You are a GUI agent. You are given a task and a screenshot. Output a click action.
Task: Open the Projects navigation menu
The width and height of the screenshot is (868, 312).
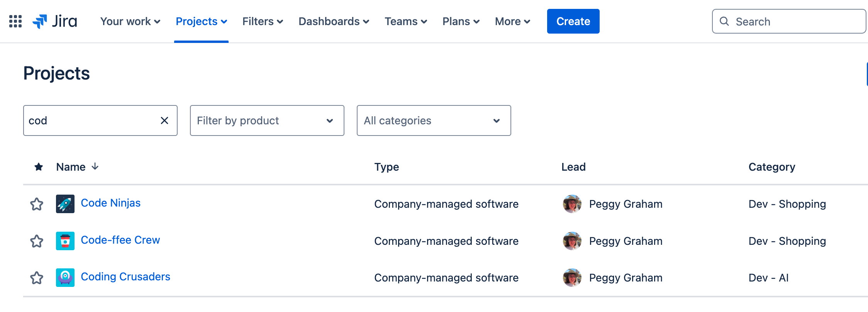tap(201, 21)
